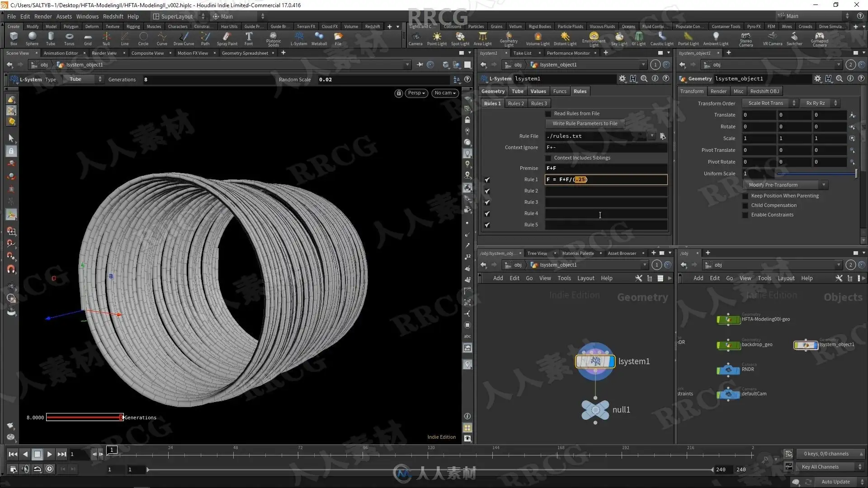
Task: Select the lsystem1 node in network
Action: pyautogui.click(x=595, y=361)
